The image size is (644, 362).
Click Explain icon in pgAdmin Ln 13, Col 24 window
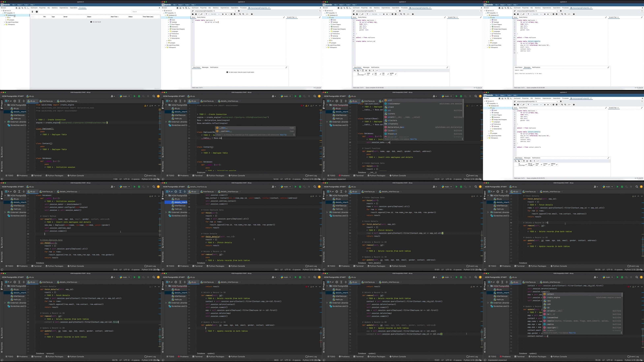(392, 14)
